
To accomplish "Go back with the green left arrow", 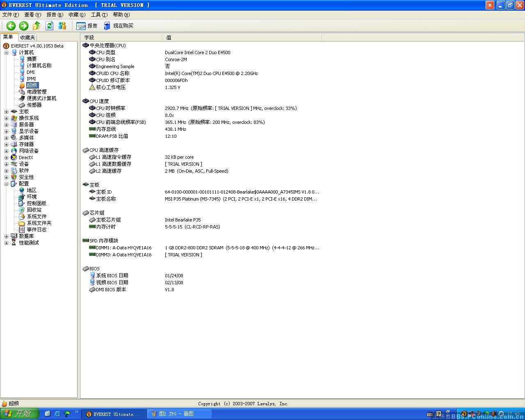I will [11, 26].
